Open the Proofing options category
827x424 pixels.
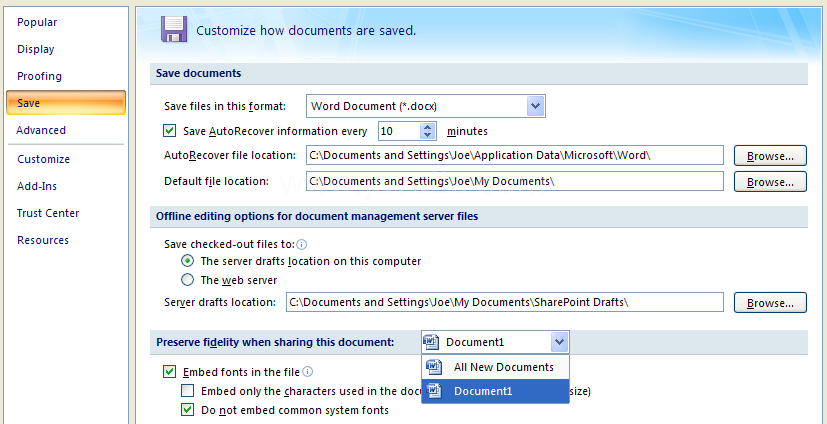point(39,76)
